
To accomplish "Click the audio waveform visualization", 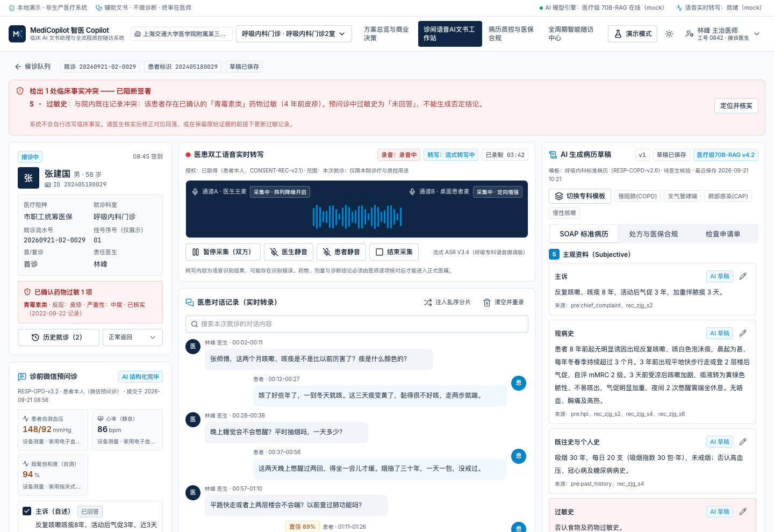I will pyautogui.click(x=357, y=217).
